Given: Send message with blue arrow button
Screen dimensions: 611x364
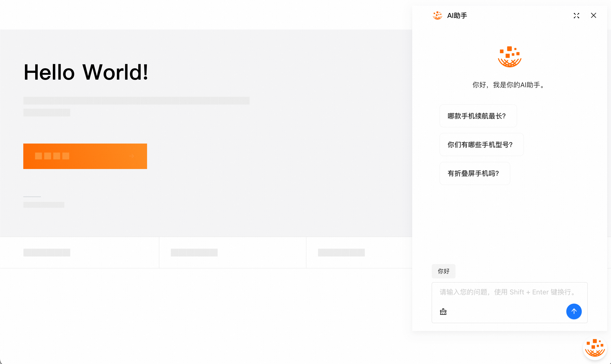Looking at the screenshot, I should tap(574, 311).
